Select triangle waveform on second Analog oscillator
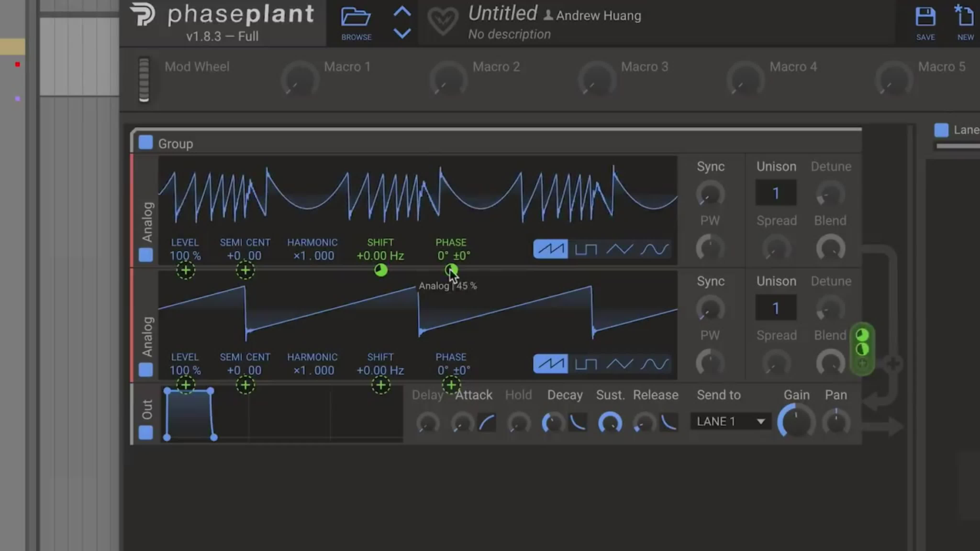The width and height of the screenshot is (980, 551). tap(619, 364)
